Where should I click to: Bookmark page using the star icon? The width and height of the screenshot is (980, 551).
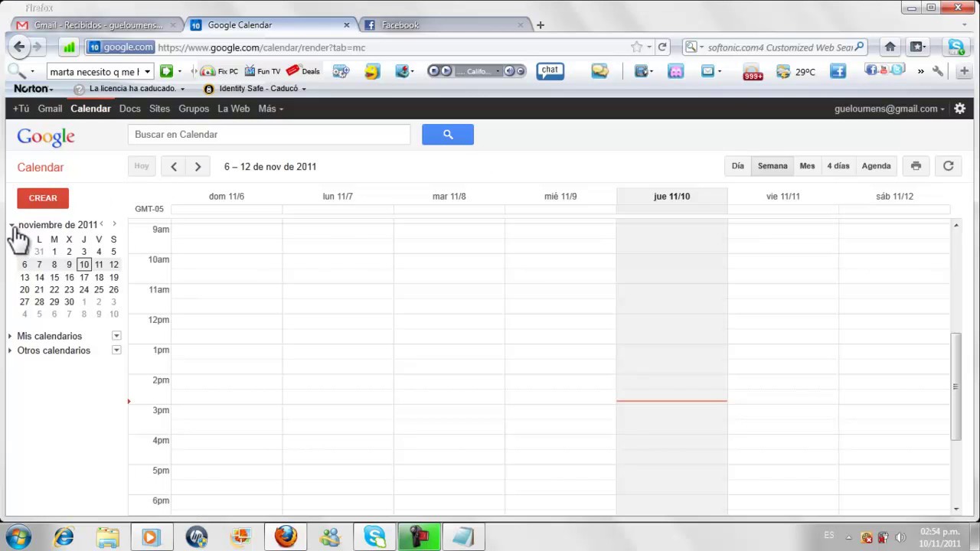636,47
